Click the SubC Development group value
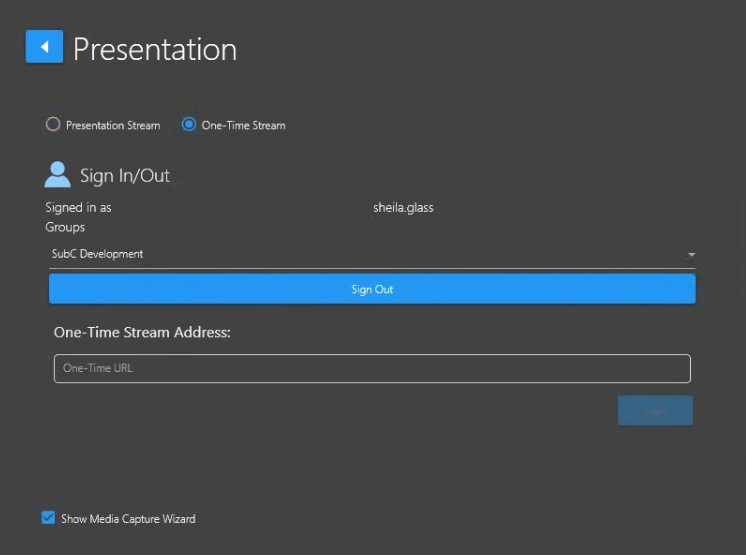 point(98,254)
